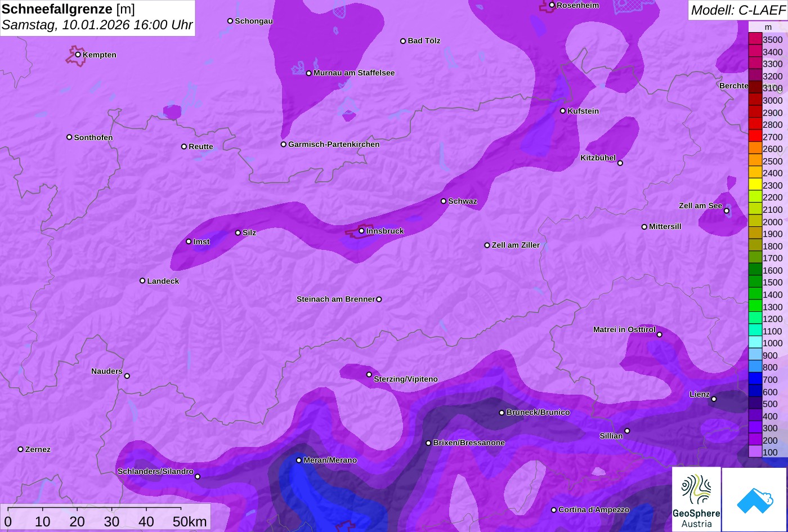Click the Lienz city marker

point(714,399)
